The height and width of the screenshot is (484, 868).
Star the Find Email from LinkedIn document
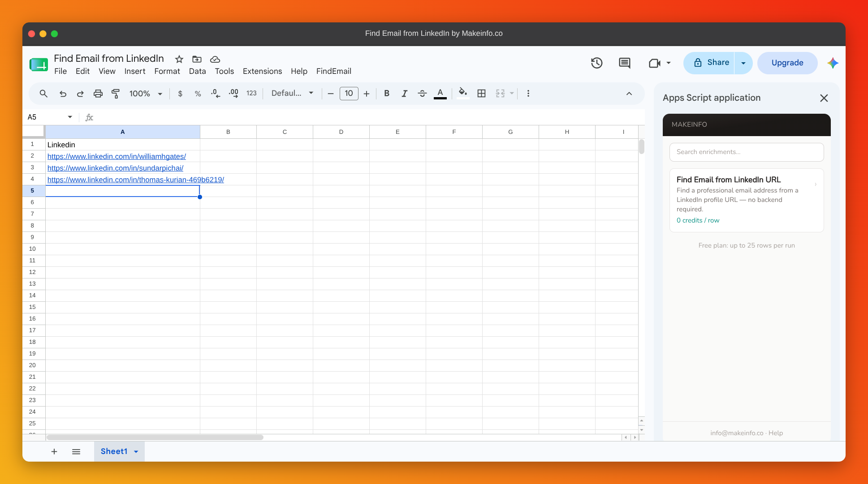pos(179,59)
